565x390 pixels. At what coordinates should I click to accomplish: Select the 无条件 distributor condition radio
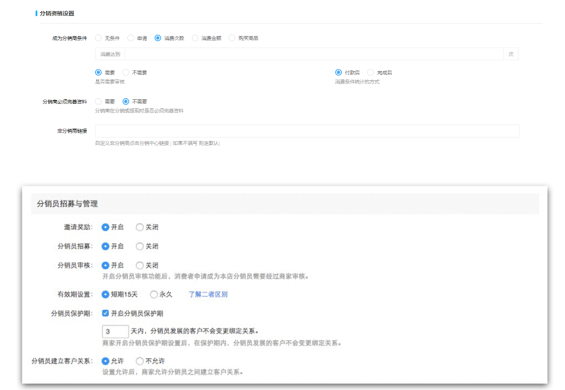98,38
